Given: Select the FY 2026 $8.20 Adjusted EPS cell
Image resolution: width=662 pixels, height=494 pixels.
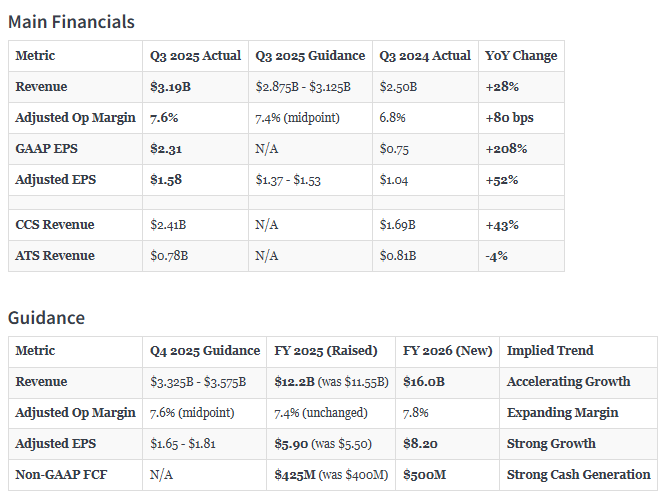Looking at the screenshot, I should coord(422,444).
